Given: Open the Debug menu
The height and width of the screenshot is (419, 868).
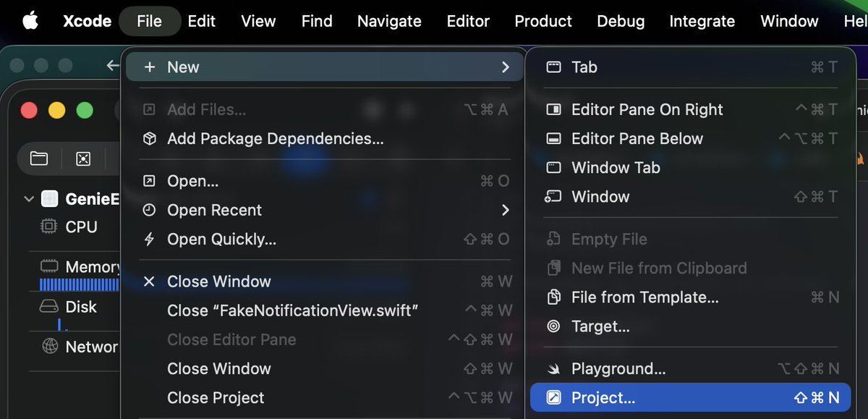Looking at the screenshot, I should click(x=621, y=21).
